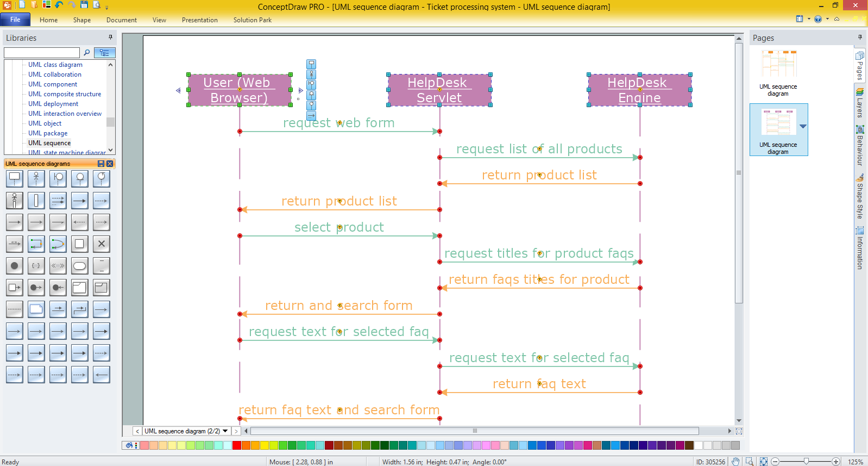The width and height of the screenshot is (868, 466).
Task: Click the Save floppy disk icon
Action: (x=84, y=5)
